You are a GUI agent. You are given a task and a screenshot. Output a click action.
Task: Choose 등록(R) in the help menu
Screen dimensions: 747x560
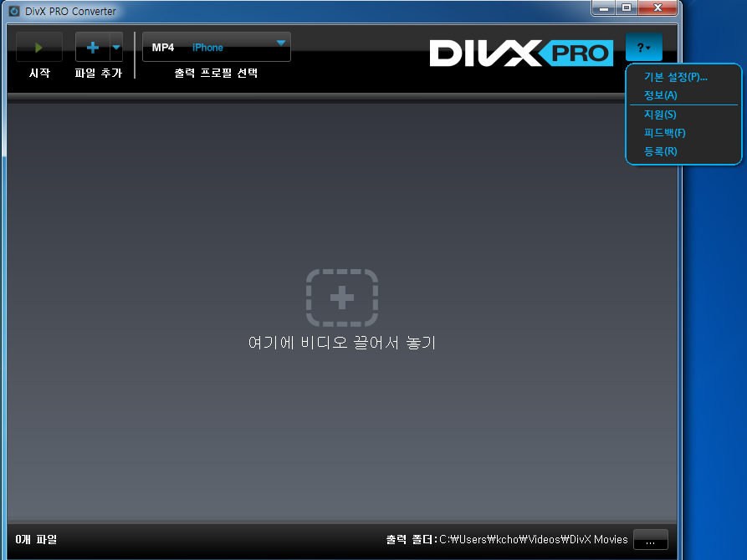pyautogui.click(x=660, y=151)
